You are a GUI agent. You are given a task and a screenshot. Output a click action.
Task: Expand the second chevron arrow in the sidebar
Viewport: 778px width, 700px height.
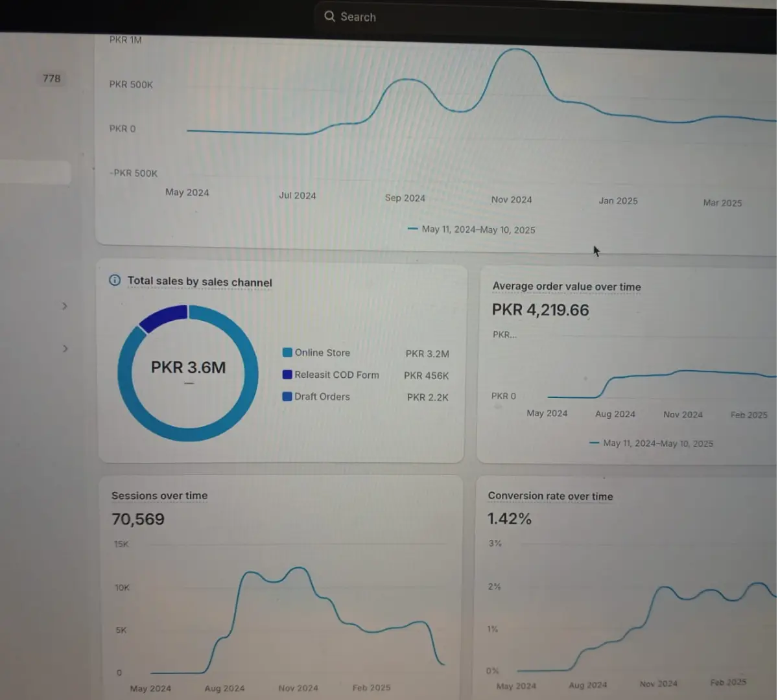click(x=65, y=349)
